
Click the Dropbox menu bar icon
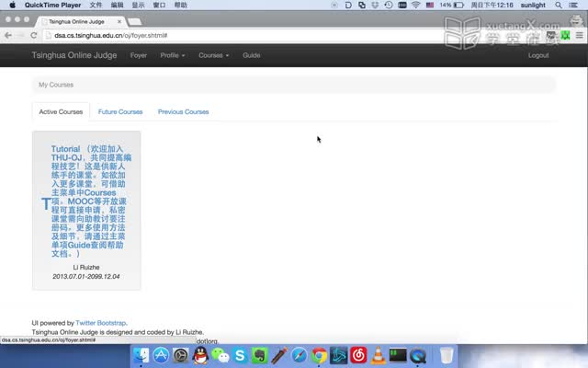point(375,5)
